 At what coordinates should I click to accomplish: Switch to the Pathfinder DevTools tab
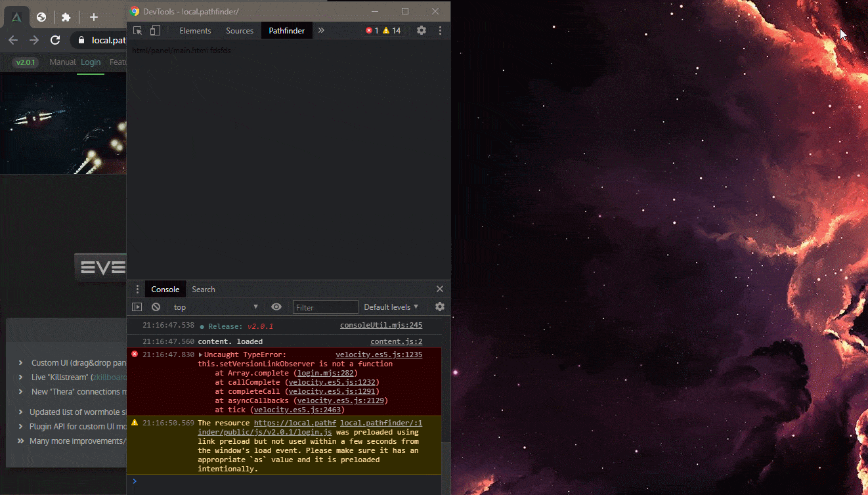tap(287, 31)
